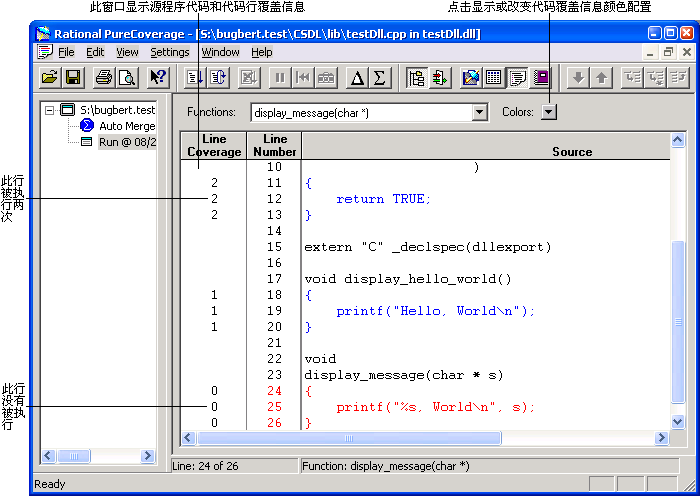Click the 'void display_hello_world()' source line
700x496 pixels.
pos(408,279)
